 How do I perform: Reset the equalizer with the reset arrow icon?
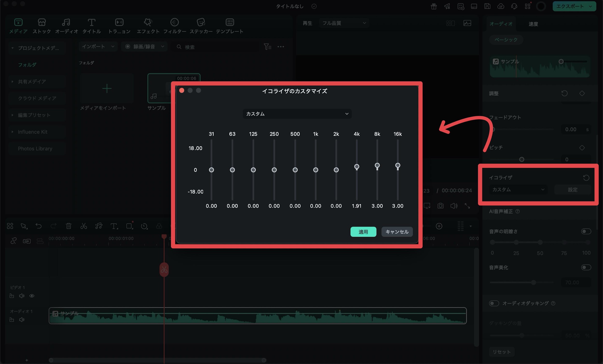click(x=586, y=178)
